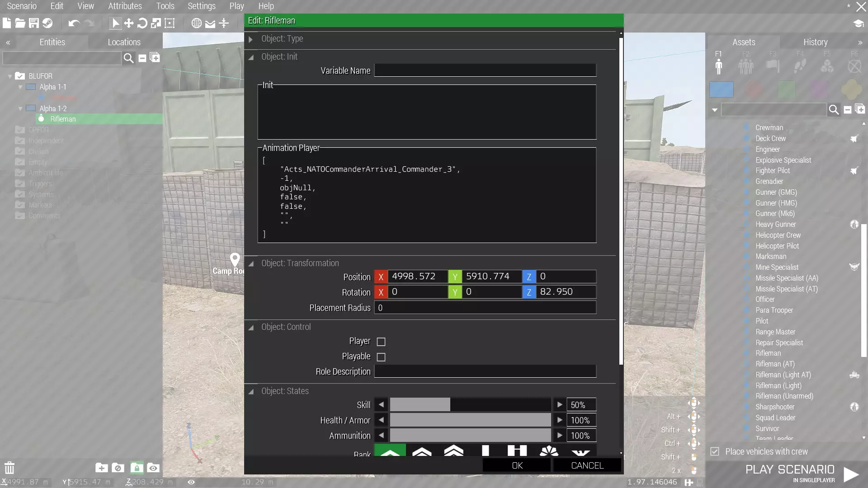Click the Save scenario floppy icon
This screenshot has width=868, height=488.
pyautogui.click(x=34, y=23)
